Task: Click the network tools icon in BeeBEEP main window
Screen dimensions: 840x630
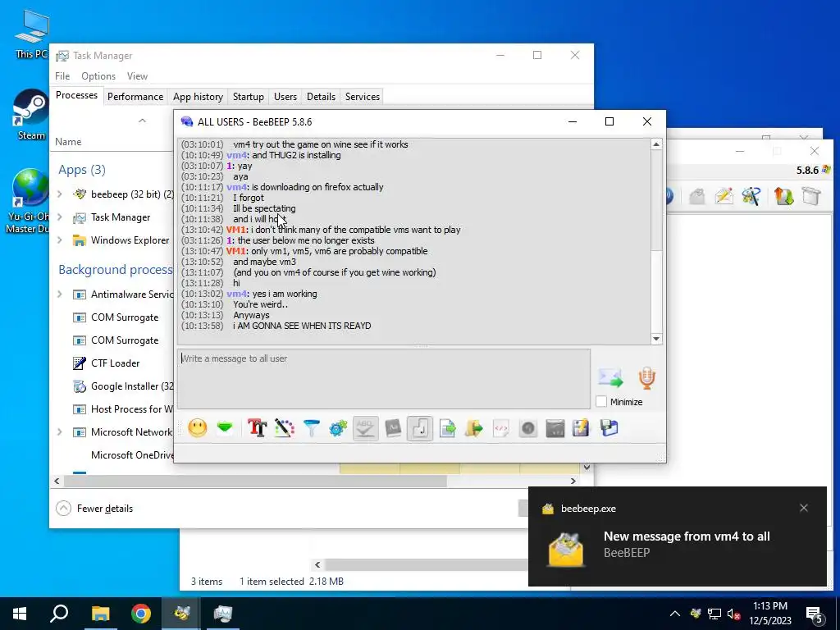Action: tap(751, 196)
